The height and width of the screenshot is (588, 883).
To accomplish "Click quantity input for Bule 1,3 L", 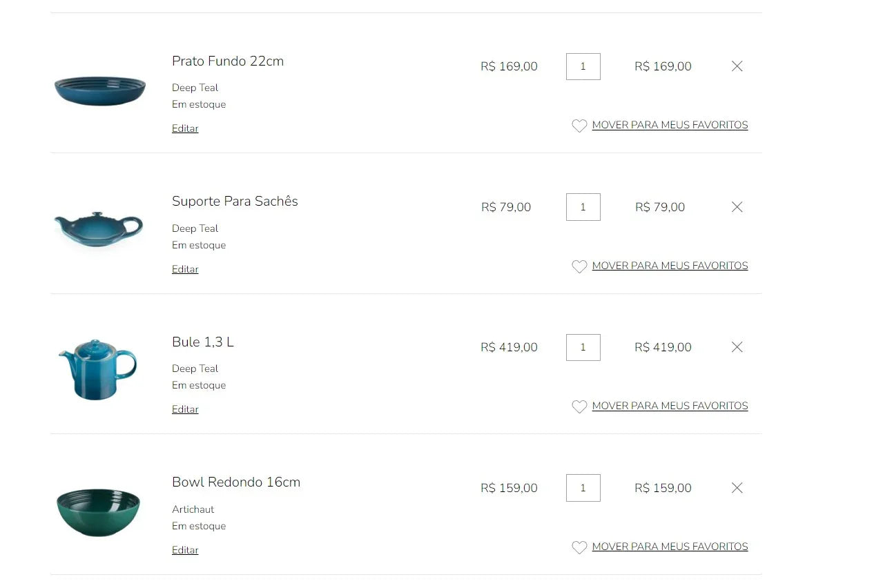I will [x=583, y=347].
